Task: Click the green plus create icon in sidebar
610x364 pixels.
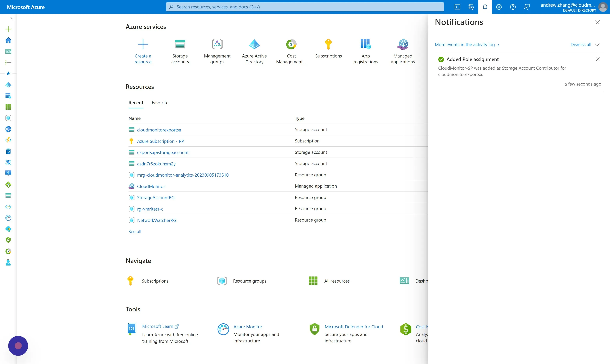Action: [8, 29]
